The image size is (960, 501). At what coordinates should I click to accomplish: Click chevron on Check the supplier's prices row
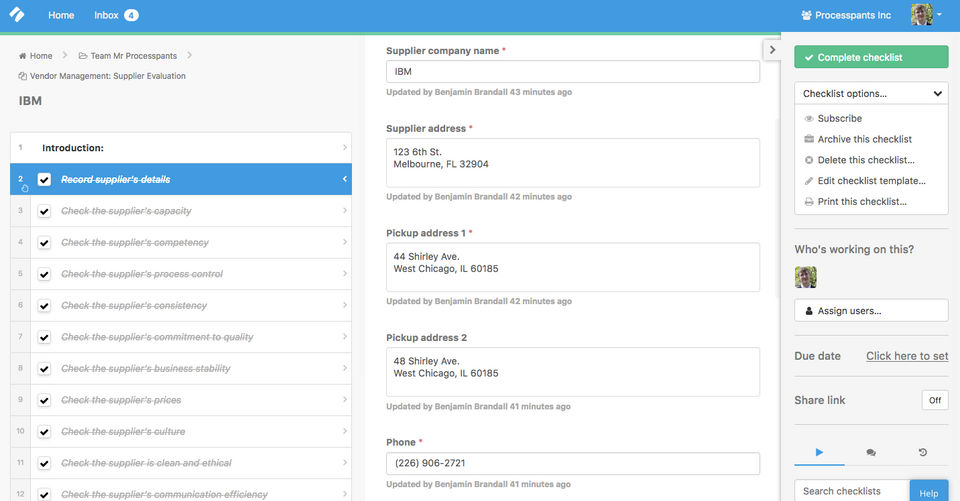point(345,400)
